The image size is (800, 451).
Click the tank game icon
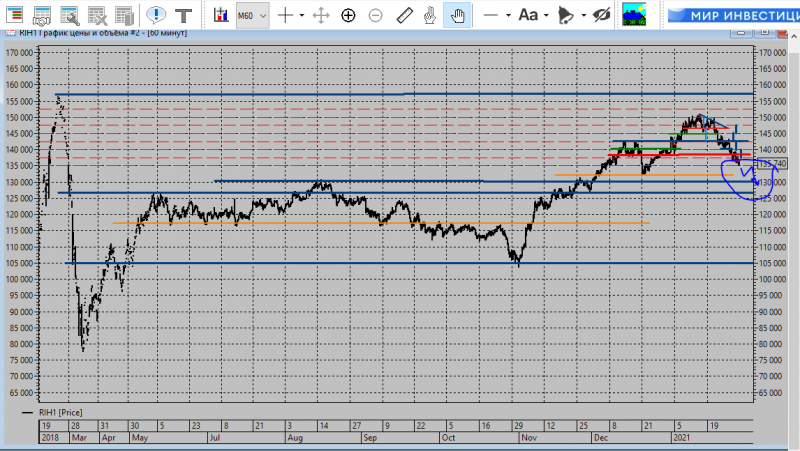point(634,15)
